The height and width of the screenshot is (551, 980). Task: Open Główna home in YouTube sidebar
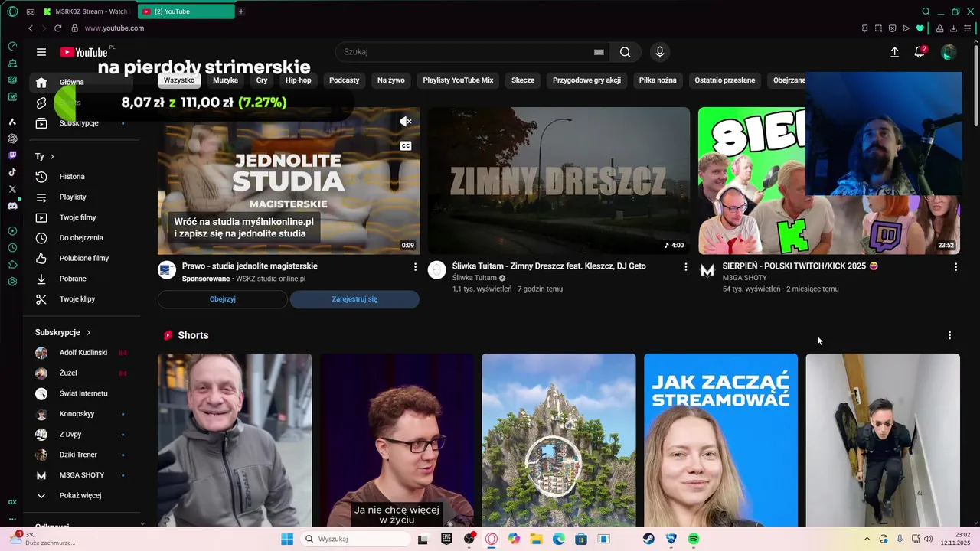[82, 83]
